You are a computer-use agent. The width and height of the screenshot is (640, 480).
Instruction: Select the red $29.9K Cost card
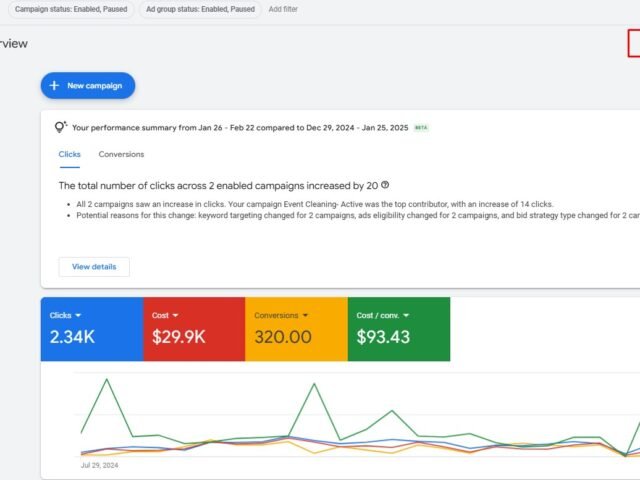tap(193, 337)
